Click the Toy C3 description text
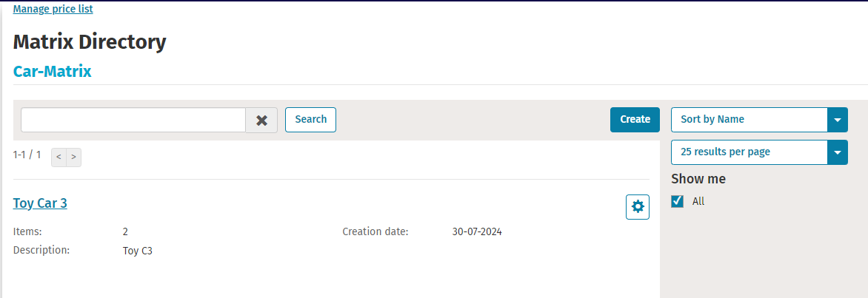The width and height of the screenshot is (868, 298). pos(137,251)
